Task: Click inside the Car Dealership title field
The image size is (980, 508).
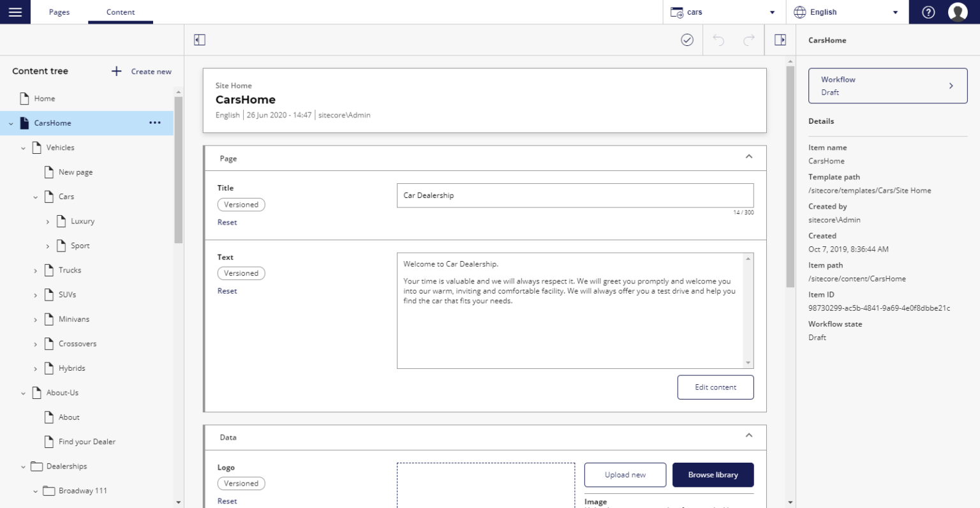Action: (x=574, y=195)
